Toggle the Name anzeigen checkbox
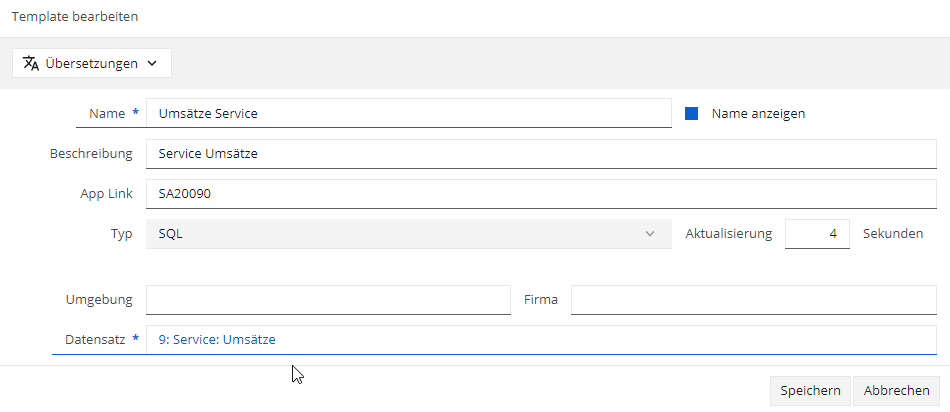The height and width of the screenshot is (412, 950). (691, 113)
